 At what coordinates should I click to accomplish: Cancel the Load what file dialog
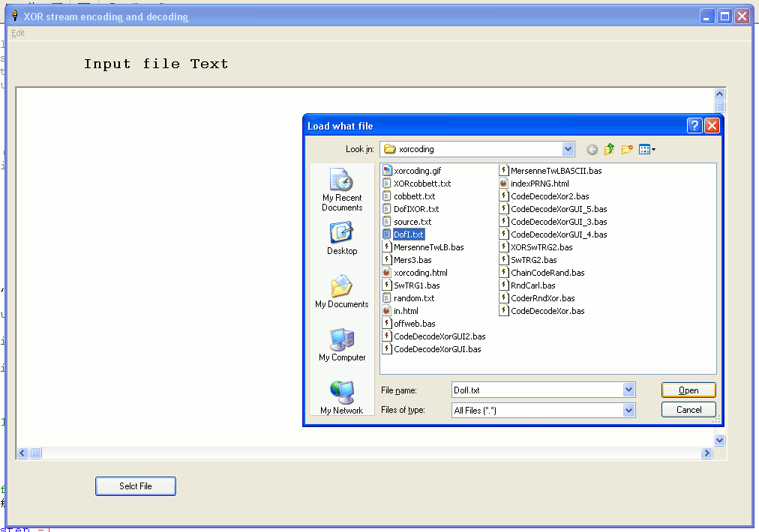[688, 410]
